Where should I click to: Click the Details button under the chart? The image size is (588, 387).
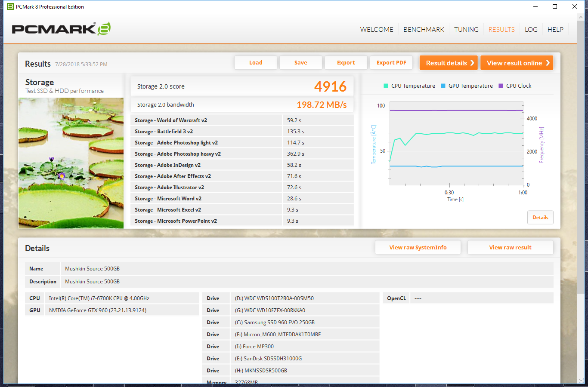coord(540,218)
